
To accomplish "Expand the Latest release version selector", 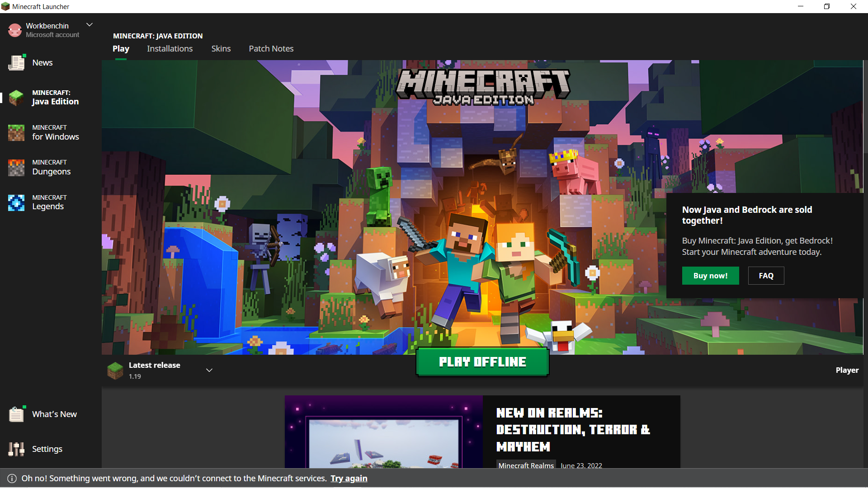I will coord(209,370).
